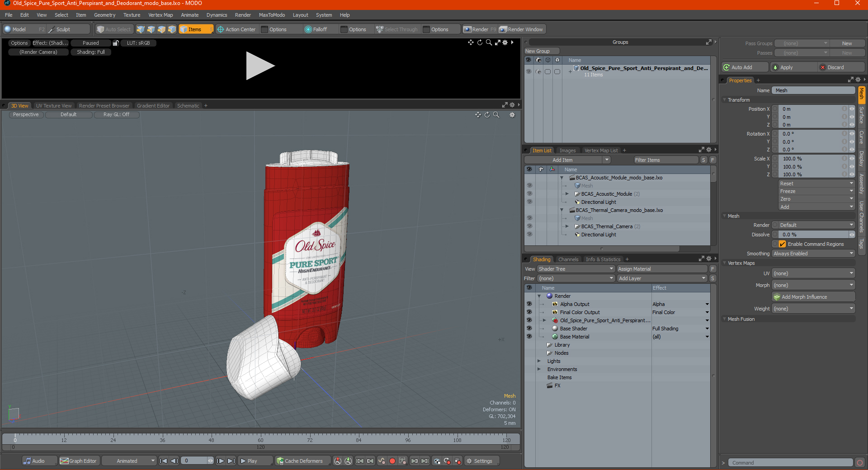The height and width of the screenshot is (470, 868).
Task: Select Polygons selection mode icon
Action: [x=161, y=29]
